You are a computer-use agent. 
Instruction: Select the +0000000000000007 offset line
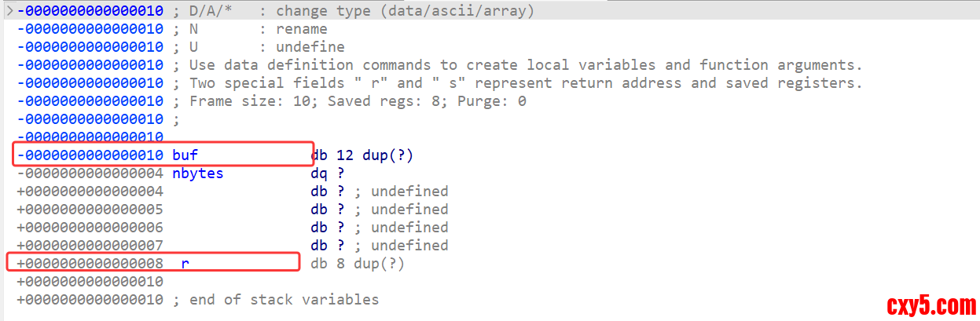click(x=90, y=245)
